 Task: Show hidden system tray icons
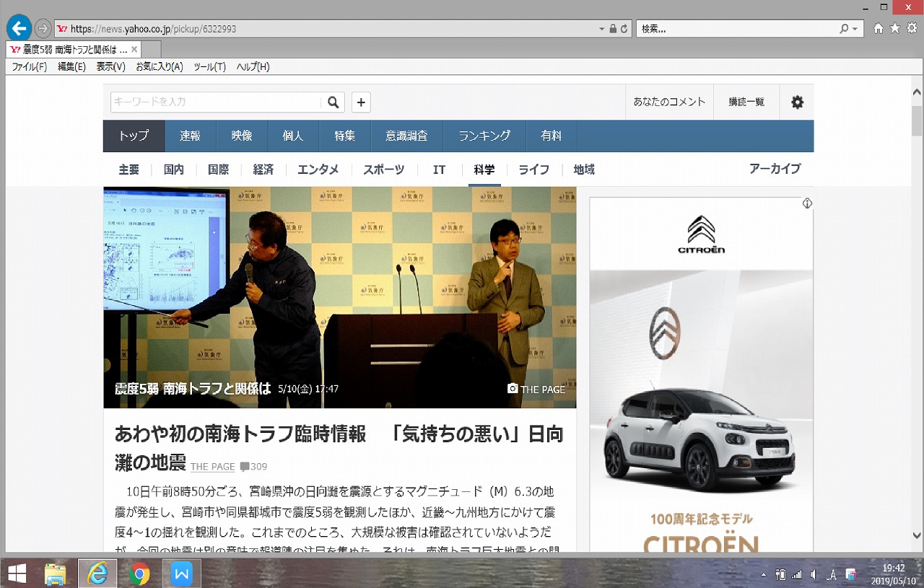(x=764, y=575)
